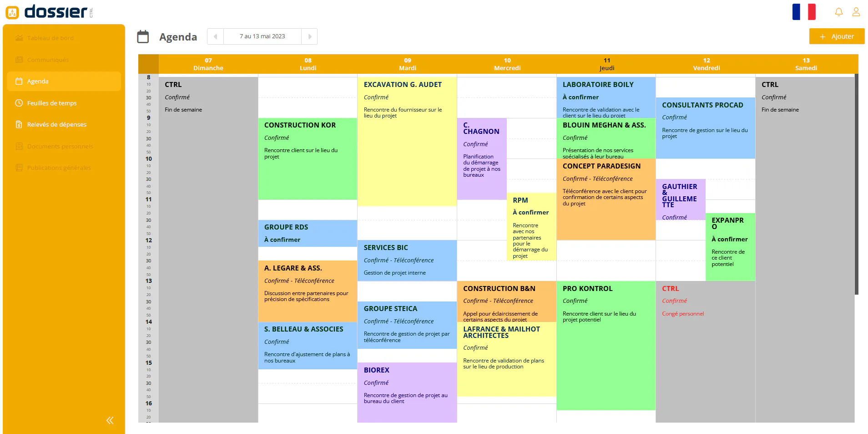The height and width of the screenshot is (434, 868).
Task: Click the Ajouter button
Action: pos(837,36)
